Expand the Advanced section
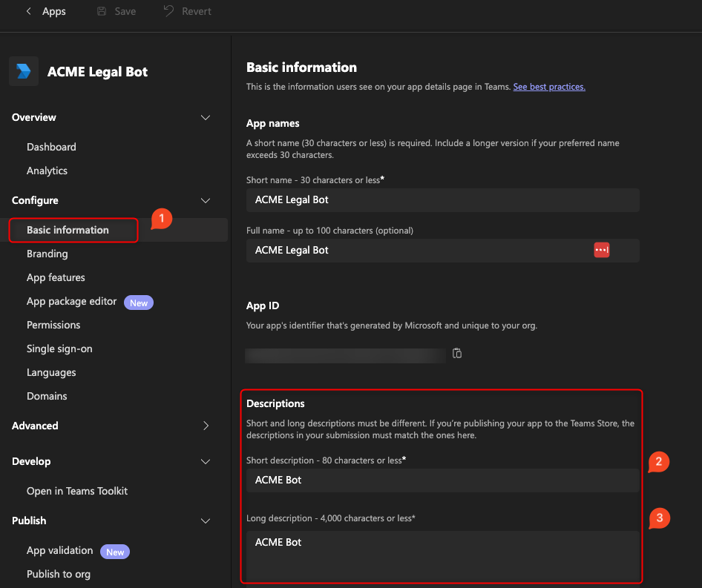 pyautogui.click(x=206, y=426)
